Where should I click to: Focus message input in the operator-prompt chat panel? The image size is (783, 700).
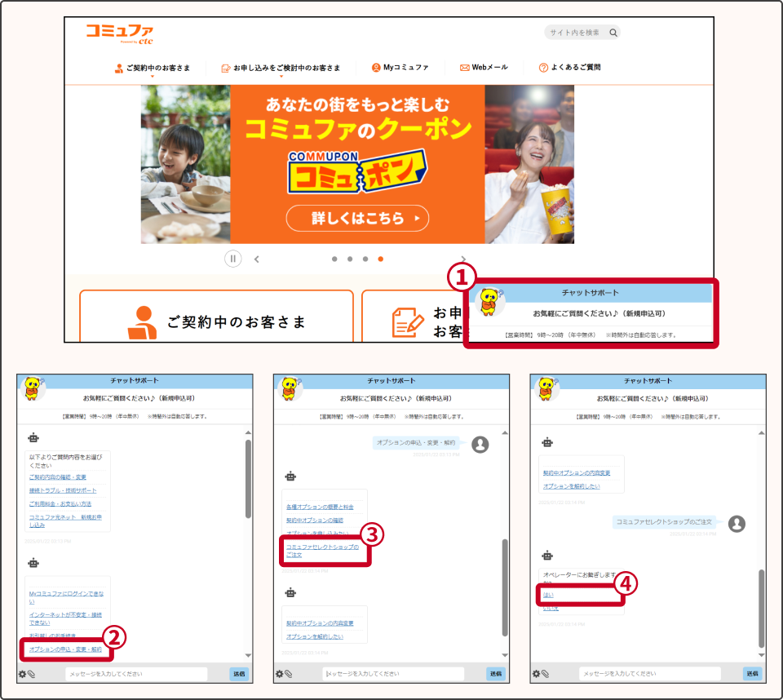click(x=650, y=674)
